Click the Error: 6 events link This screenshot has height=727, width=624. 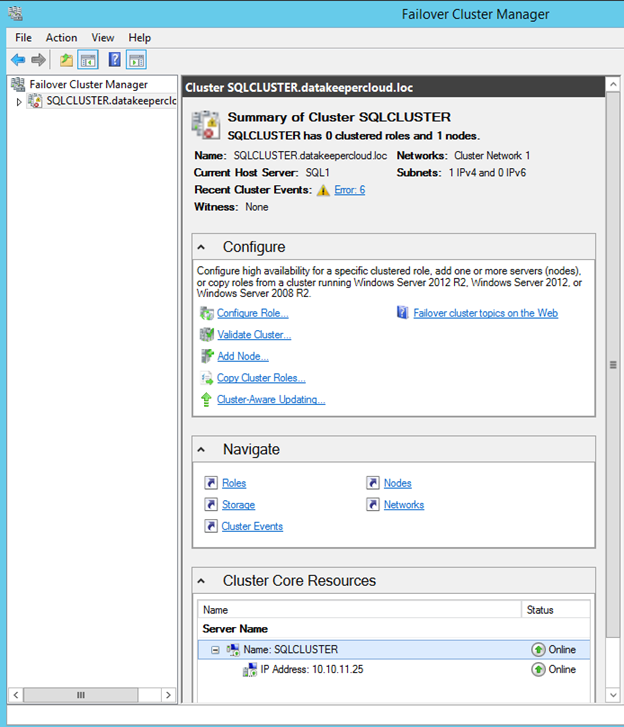click(349, 190)
